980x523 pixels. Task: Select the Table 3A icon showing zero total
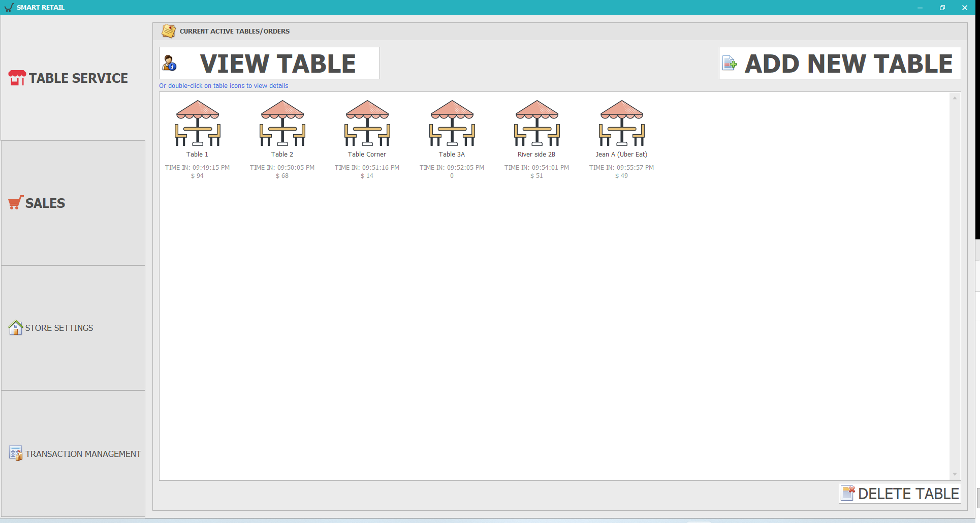point(452,124)
